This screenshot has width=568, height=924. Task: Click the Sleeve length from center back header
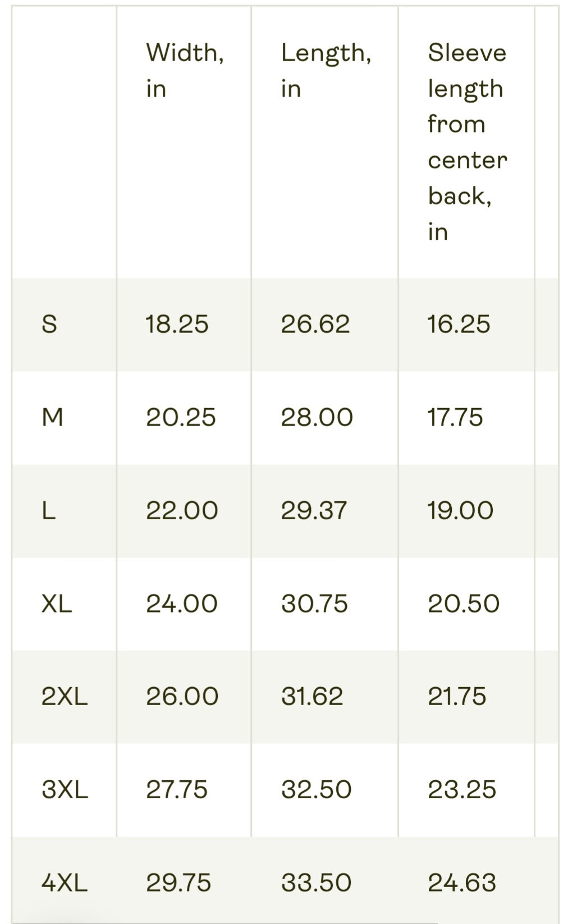(467, 141)
